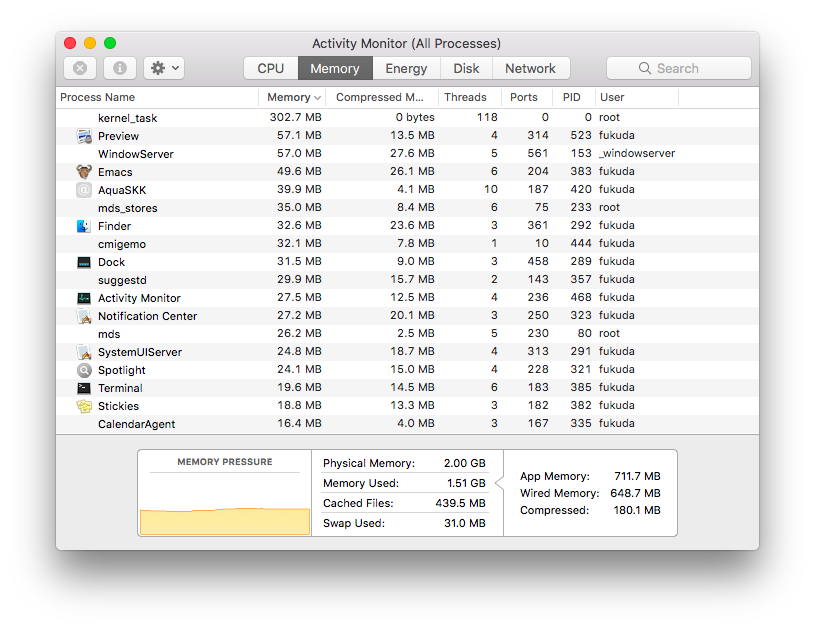815x630 pixels.
Task: Click the Notification Center icon
Action: (x=84, y=316)
